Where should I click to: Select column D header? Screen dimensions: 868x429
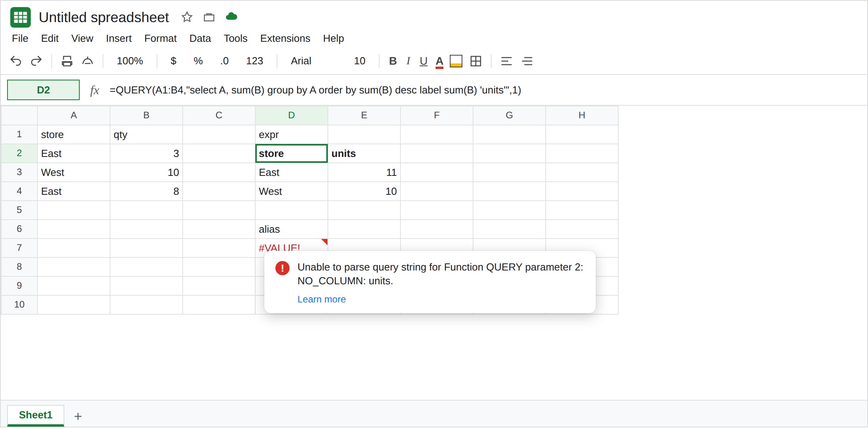tap(292, 115)
